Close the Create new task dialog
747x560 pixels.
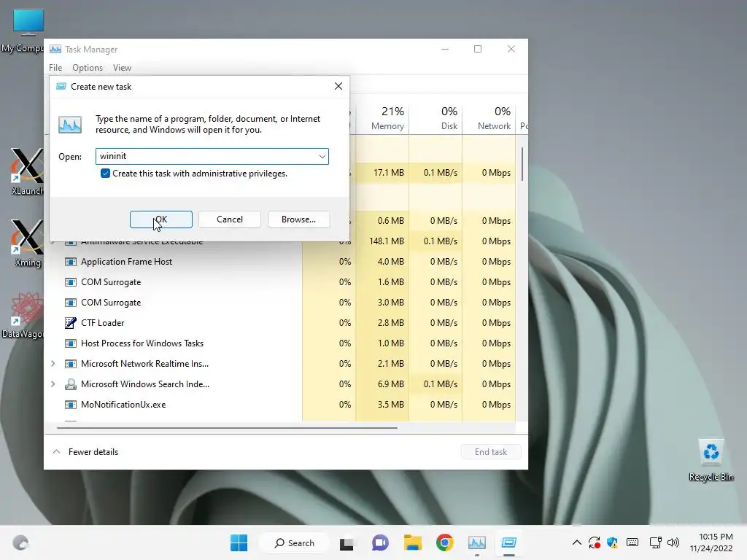338,86
